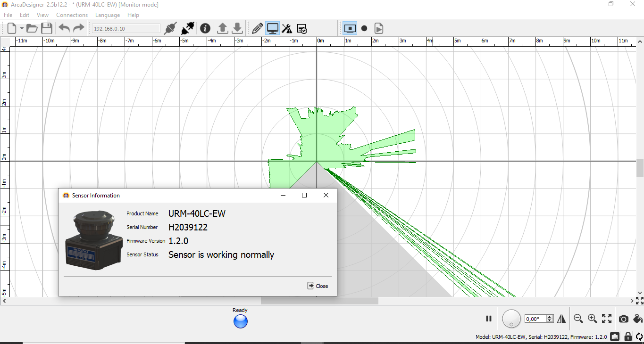This screenshot has width=644, height=344.
Task: Open the Language menu
Action: 108,15
